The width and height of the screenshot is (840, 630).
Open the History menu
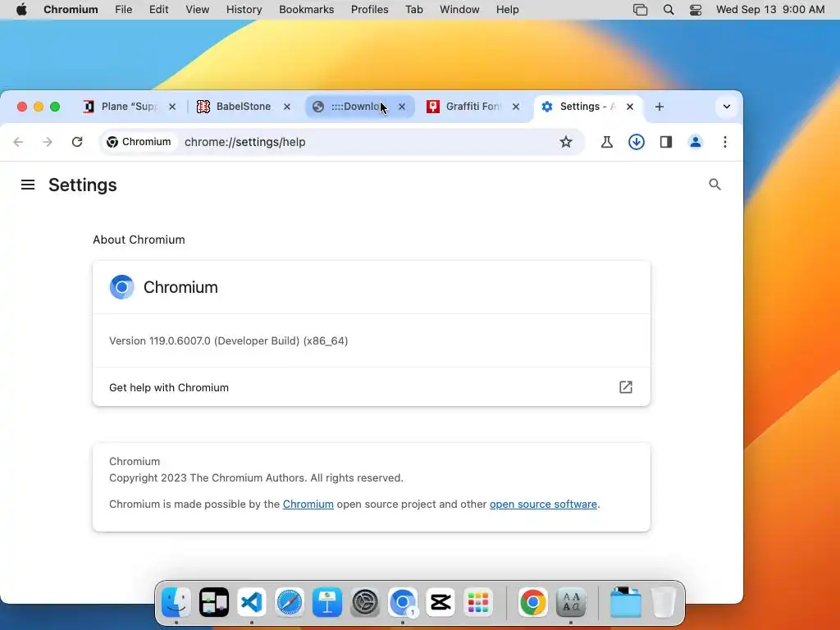pyautogui.click(x=244, y=10)
